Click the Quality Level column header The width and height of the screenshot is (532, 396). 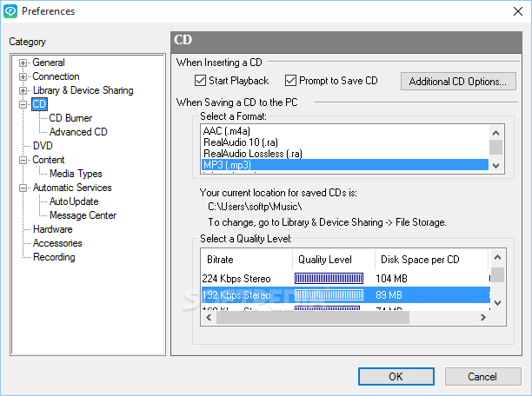coord(334,260)
